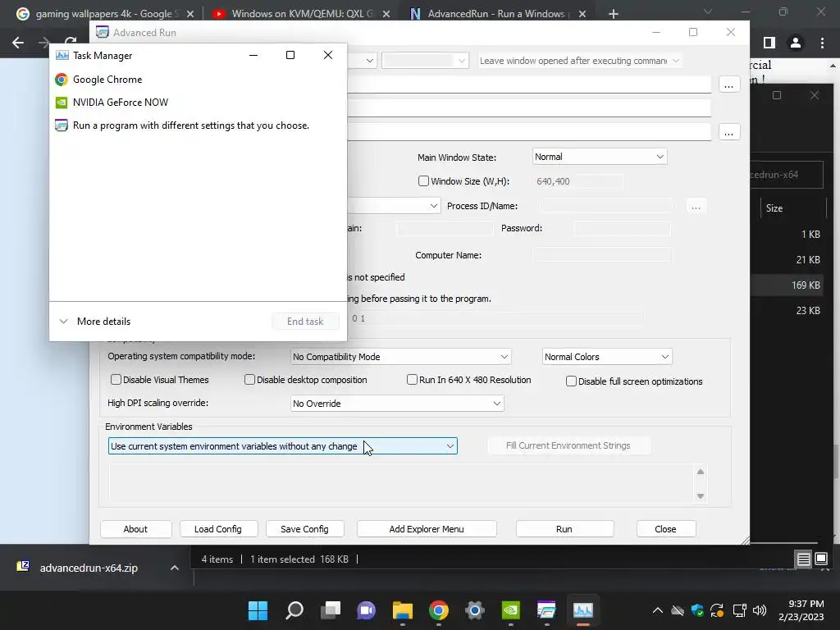Click About button in Advanced Run

[135, 529]
